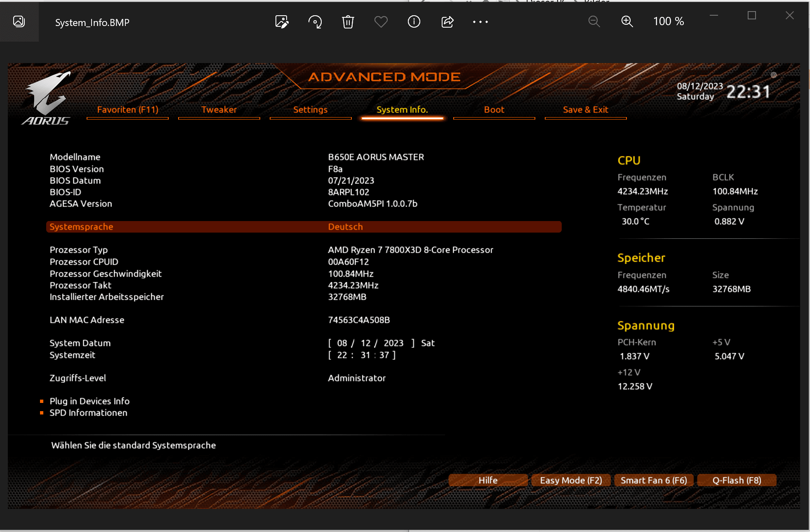810x532 pixels.
Task: Click the BIOS date 07/21/2023
Action: (351, 181)
